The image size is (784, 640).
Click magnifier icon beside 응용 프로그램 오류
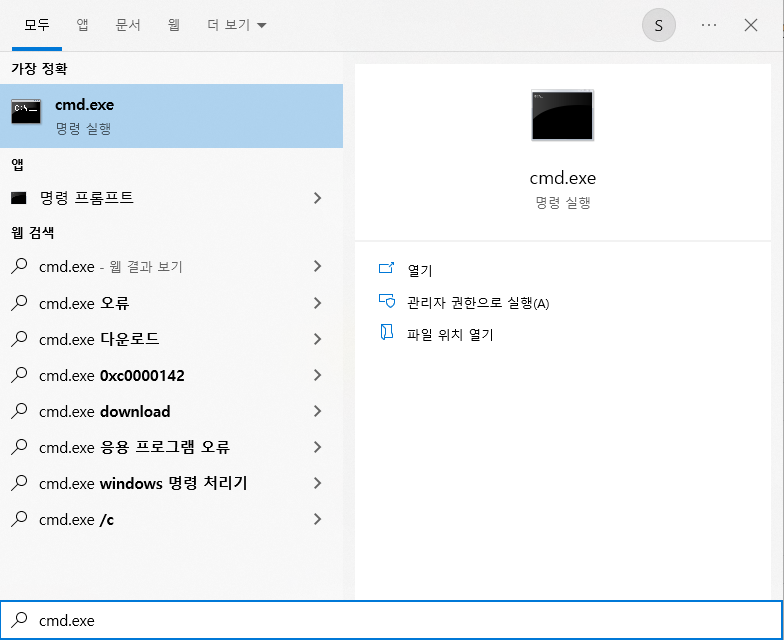19,447
